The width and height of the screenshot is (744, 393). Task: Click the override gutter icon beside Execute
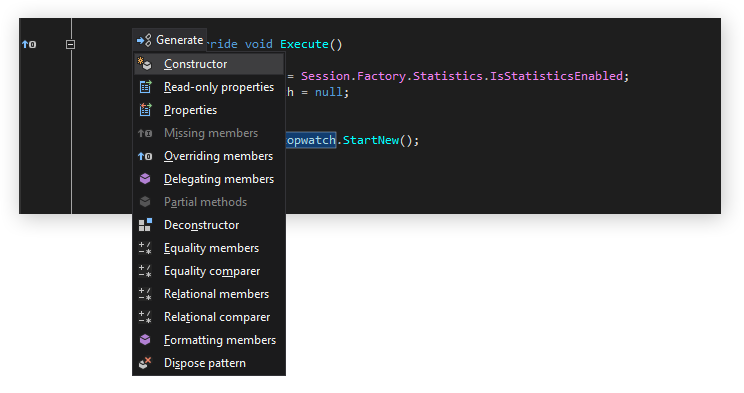click(29, 44)
